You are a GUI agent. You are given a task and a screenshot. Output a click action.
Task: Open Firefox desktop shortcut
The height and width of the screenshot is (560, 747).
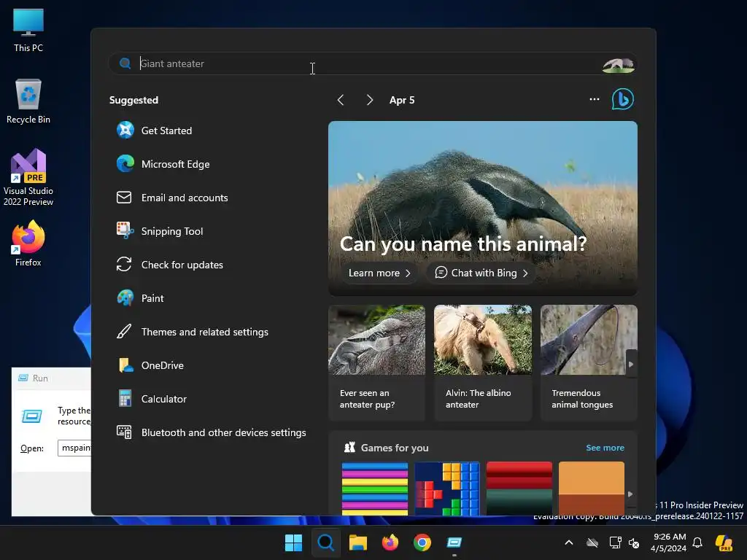[x=28, y=244]
